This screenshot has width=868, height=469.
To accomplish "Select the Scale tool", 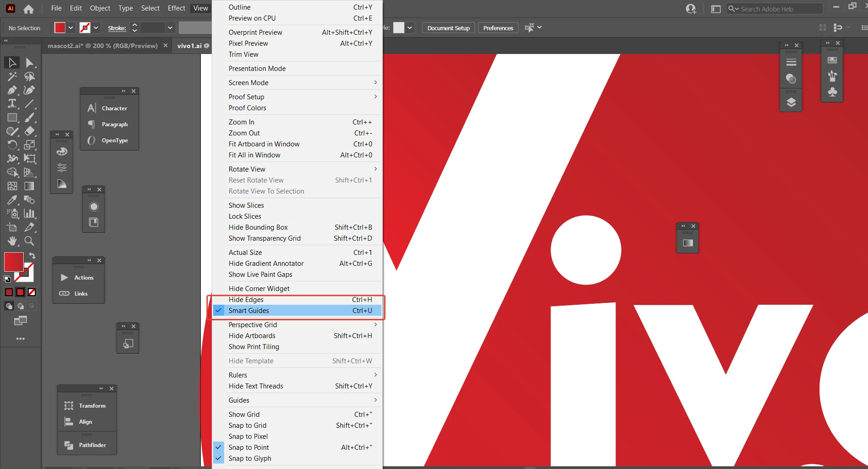I will pos(30,145).
